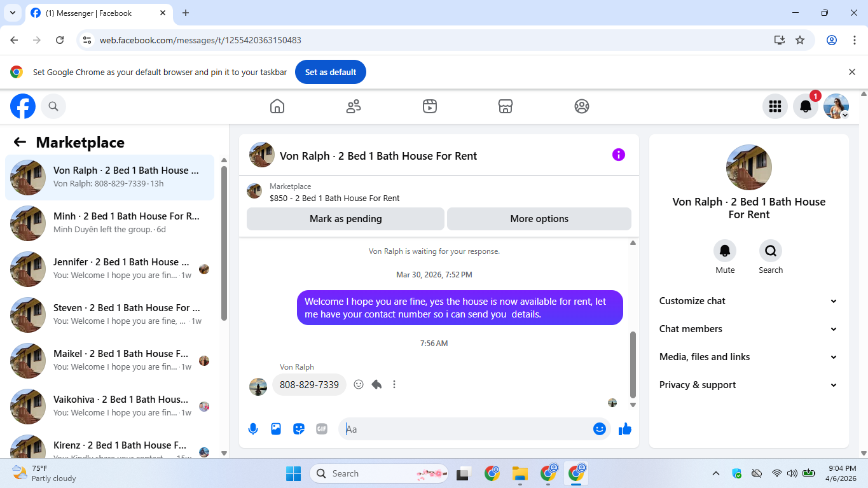Screen dimensions: 868x488
Task: Open the notifications bell with badge
Action: [x=805, y=106]
